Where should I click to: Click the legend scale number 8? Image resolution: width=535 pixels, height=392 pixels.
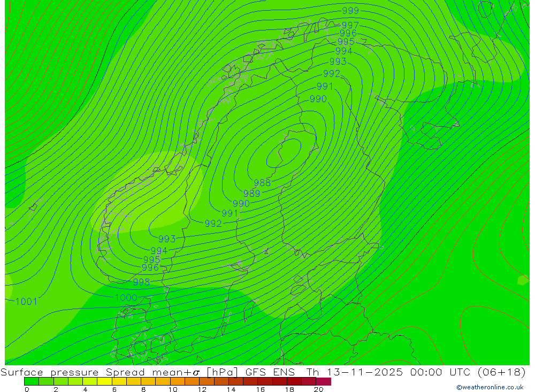tap(143, 389)
